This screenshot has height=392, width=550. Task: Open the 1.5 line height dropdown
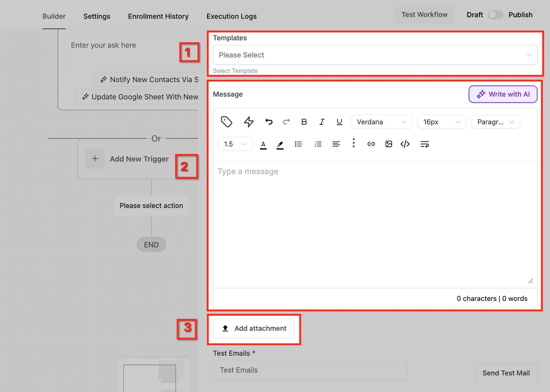tap(235, 144)
